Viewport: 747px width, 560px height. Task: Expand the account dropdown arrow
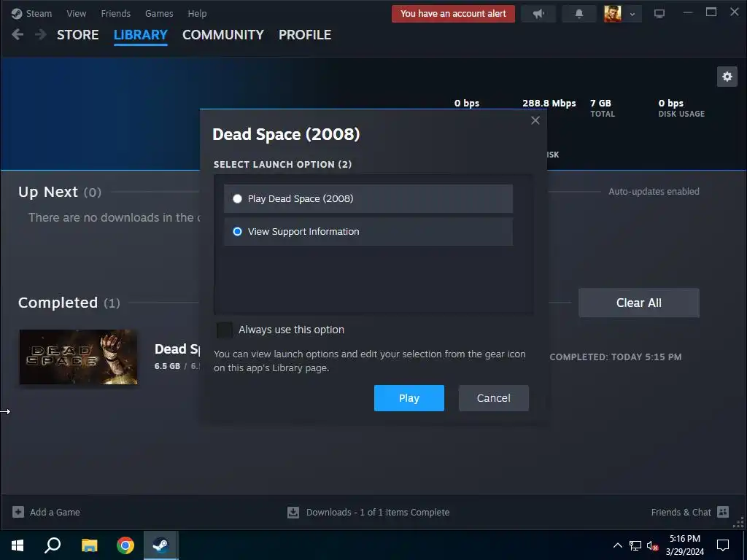[632, 15]
